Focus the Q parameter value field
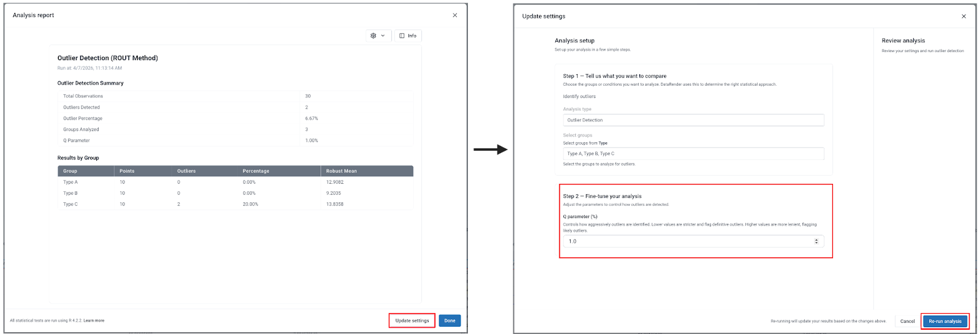Screen dimensions: 980x334 pyautogui.click(x=686, y=241)
